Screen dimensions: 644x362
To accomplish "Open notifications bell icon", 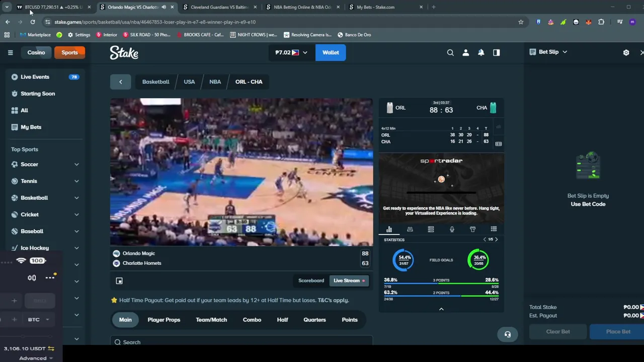I will pyautogui.click(x=481, y=52).
